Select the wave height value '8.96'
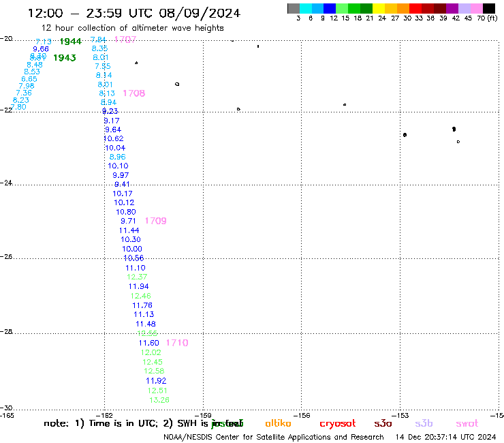The width and height of the screenshot is (504, 443). (x=117, y=157)
